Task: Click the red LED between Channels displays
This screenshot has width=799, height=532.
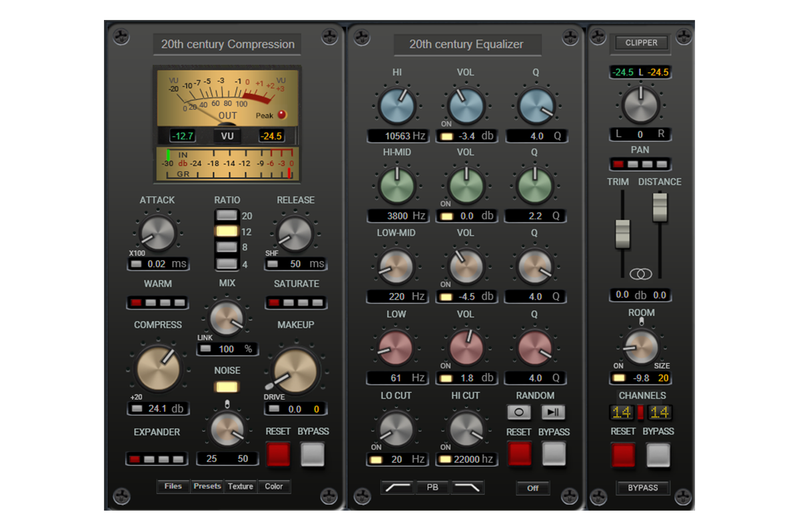Action: (640, 413)
